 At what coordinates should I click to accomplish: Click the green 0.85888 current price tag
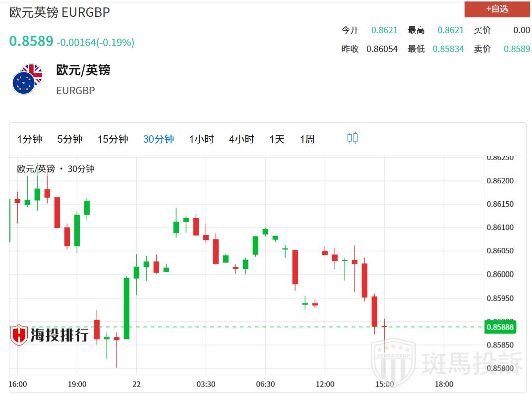501,327
